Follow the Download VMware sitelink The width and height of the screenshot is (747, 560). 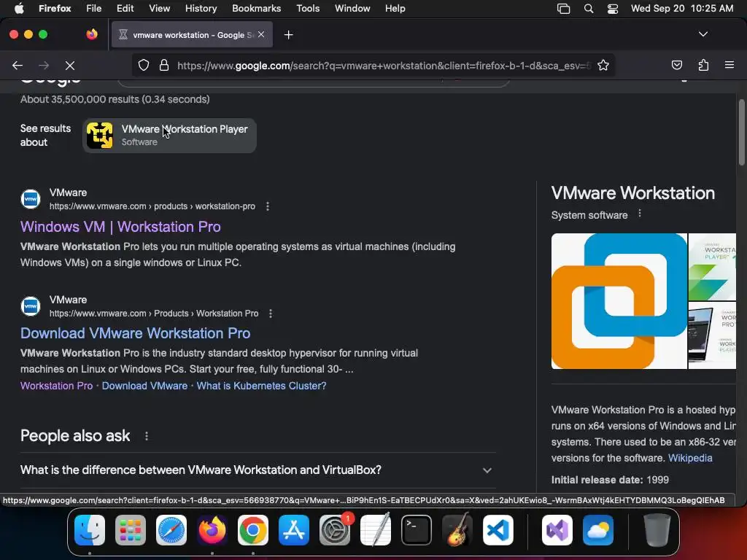(145, 386)
